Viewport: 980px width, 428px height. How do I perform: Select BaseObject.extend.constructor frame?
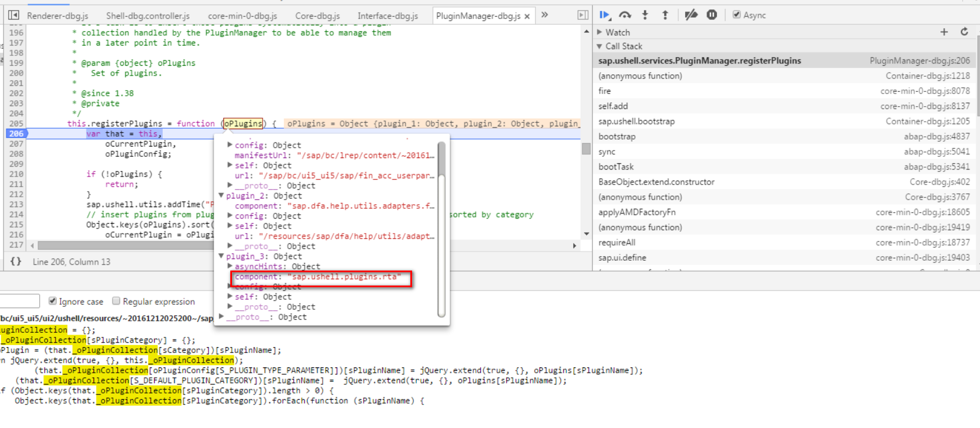point(784,182)
